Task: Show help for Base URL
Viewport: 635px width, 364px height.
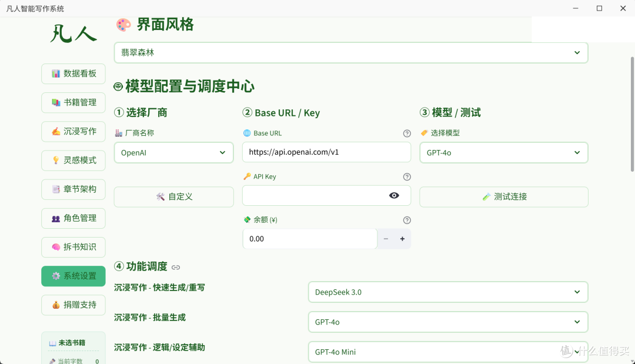Action: click(x=407, y=133)
